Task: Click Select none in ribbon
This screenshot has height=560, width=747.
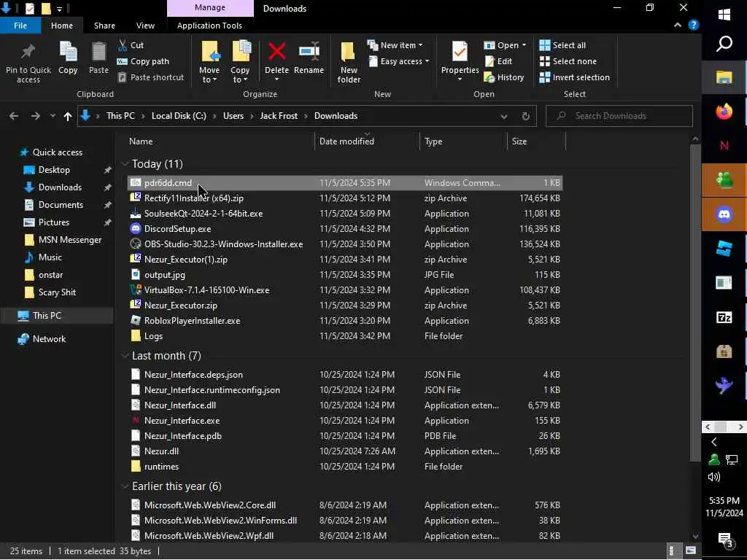Action: [x=568, y=61]
